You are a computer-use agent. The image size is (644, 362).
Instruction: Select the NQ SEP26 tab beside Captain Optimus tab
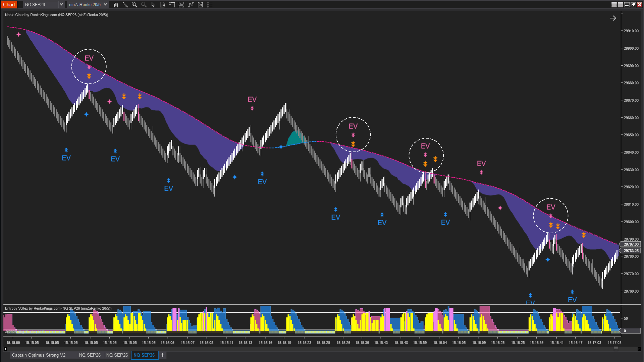(90, 355)
